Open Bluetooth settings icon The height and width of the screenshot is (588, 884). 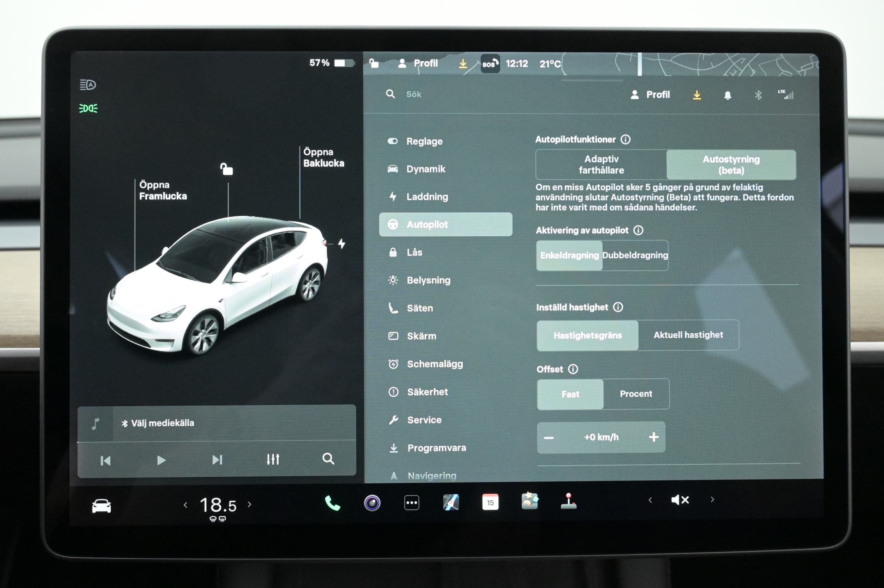click(x=758, y=95)
